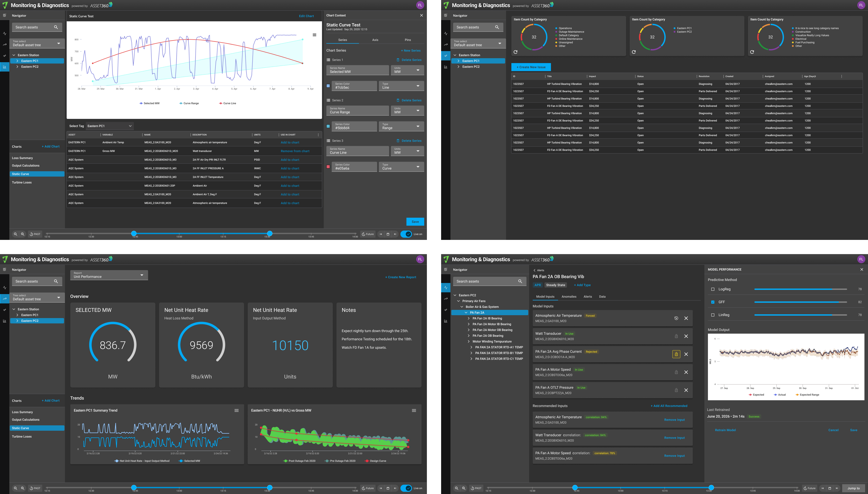Viewport: 868px width, 494px height.
Task: Click the Series Name field containing Curve Range
Action: pyautogui.click(x=358, y=111)
